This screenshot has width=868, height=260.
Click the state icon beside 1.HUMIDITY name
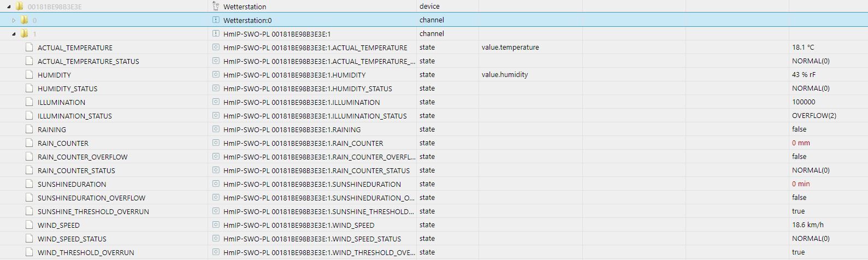[x=215, y=75]
